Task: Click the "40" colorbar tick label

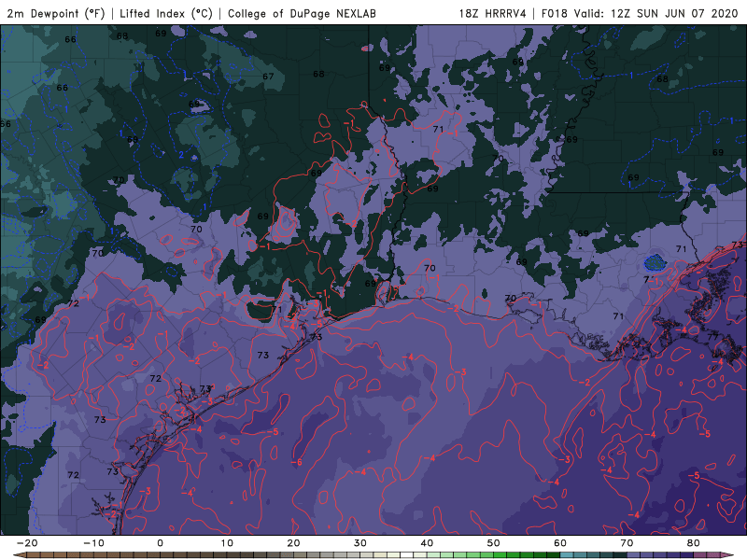Action: pyautogui.click(x=427, y=543)
